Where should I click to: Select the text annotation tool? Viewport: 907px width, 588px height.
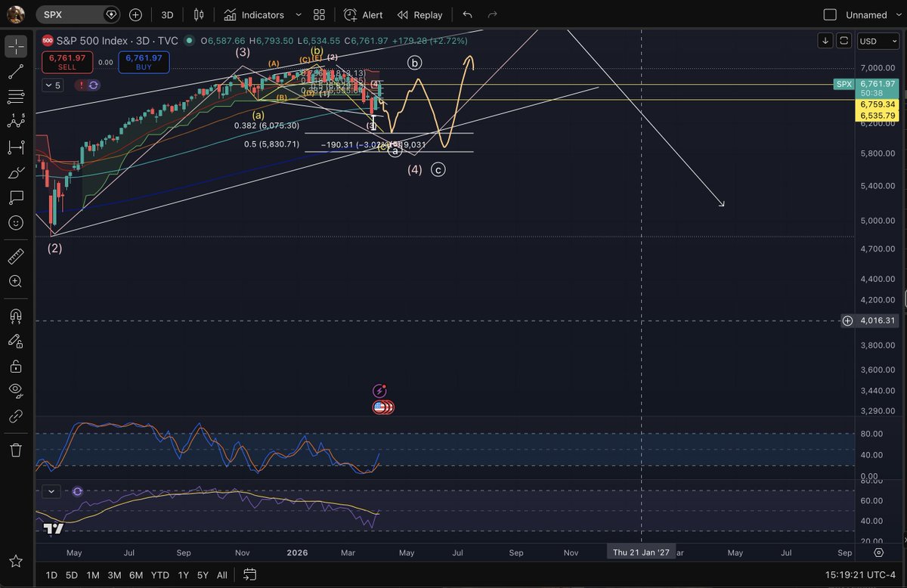tap(15, 198)
